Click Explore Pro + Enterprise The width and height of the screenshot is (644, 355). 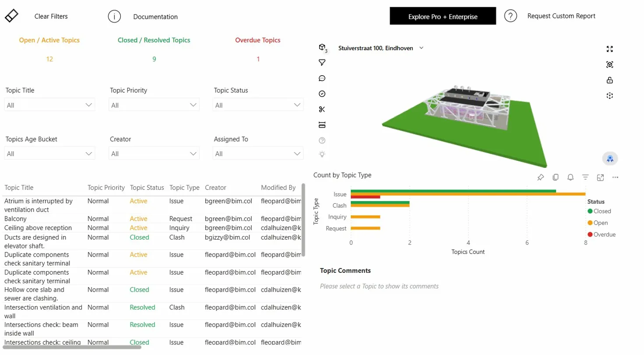(x=443, y=16)
